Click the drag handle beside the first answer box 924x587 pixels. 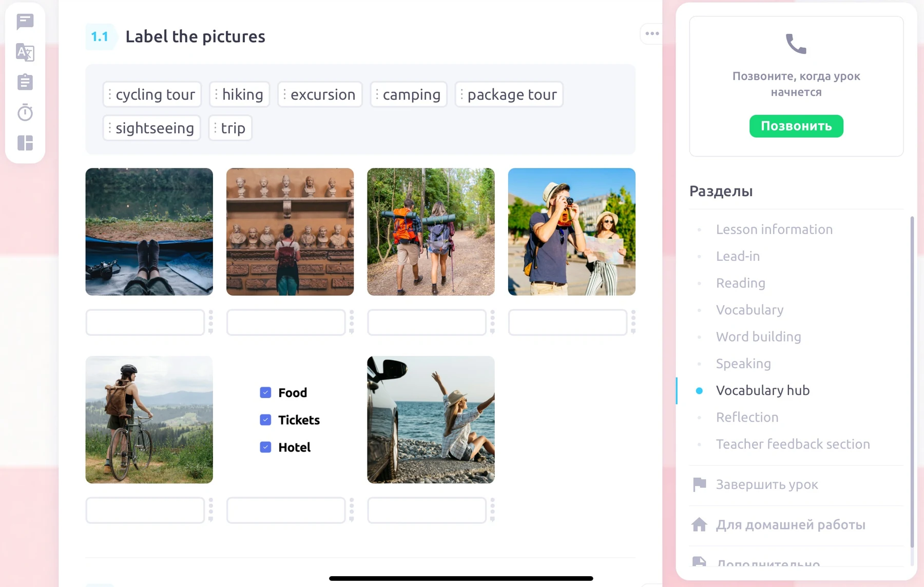210,321
